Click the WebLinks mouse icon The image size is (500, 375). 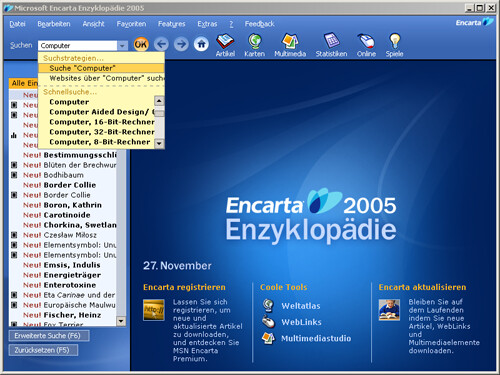268,322
